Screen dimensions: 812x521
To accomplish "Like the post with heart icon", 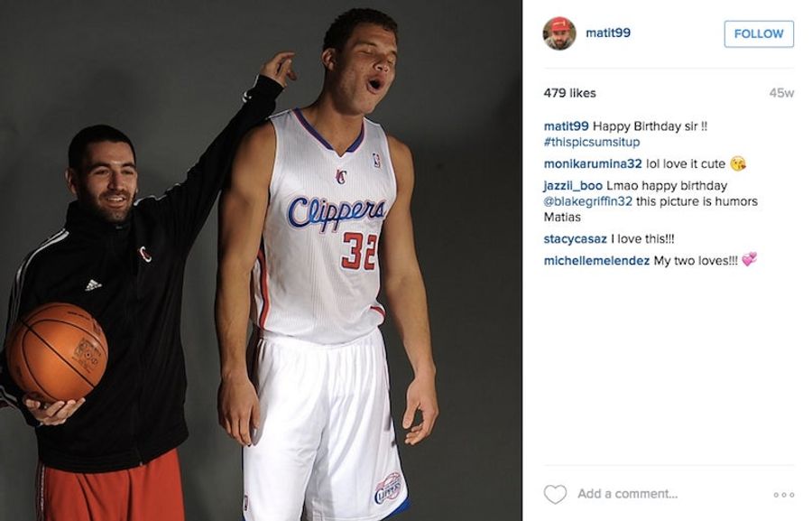I will [555, 494].
